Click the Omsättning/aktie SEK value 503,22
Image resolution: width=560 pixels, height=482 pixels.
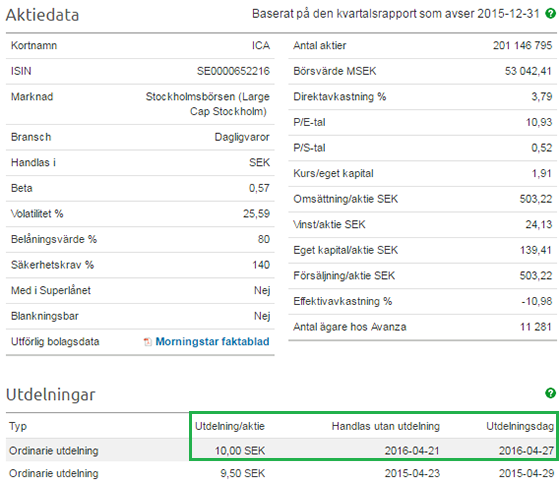(536, 199)
